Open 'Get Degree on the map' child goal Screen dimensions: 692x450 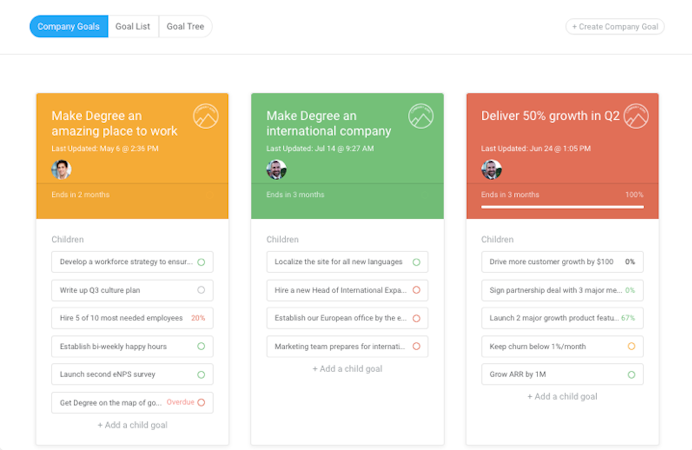(x=132, y=403)
